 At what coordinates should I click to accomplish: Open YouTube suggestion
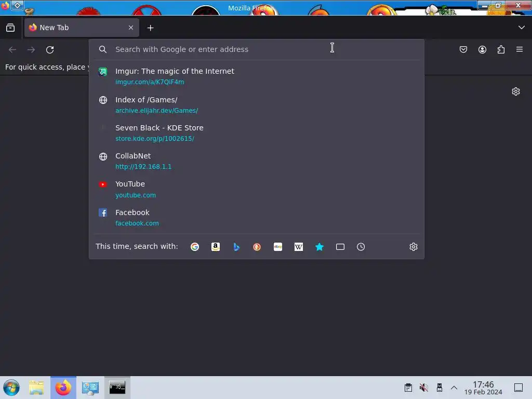(257, 189)
